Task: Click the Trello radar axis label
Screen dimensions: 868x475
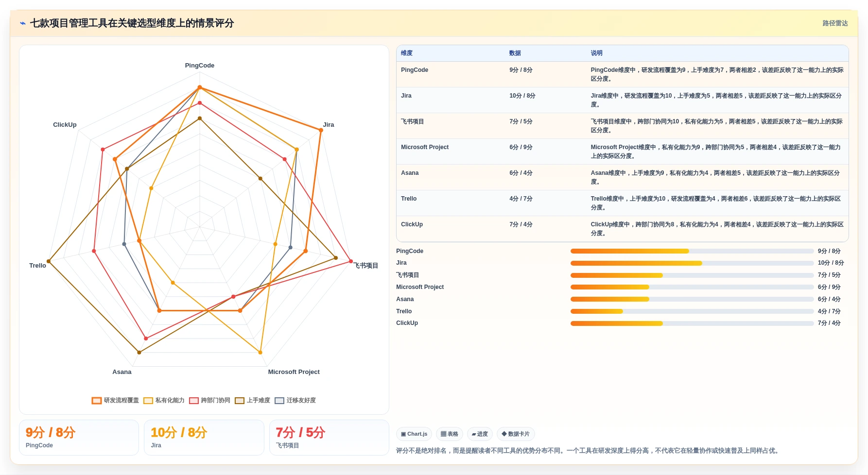Action: point(37,266)
